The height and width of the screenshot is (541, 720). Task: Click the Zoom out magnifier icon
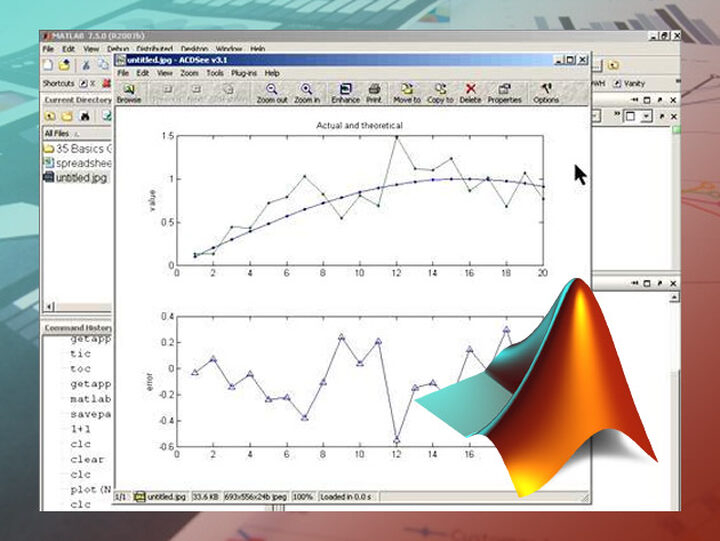pos(271,91)
